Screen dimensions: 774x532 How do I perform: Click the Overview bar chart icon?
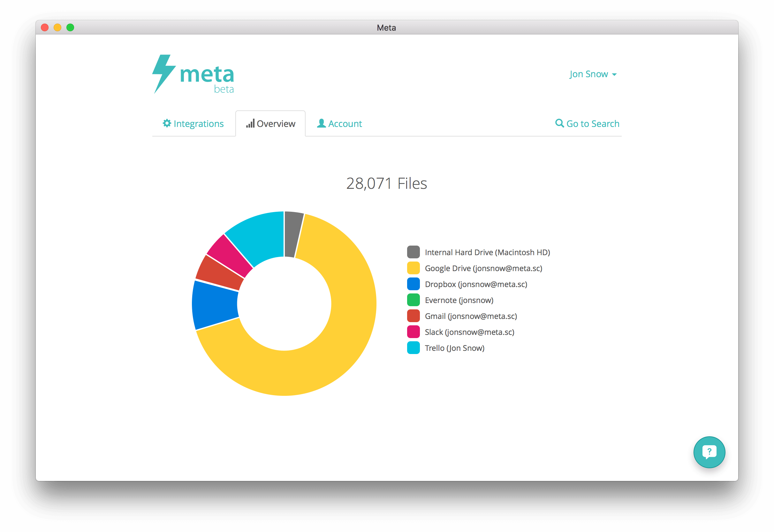(x=250, y=123)
